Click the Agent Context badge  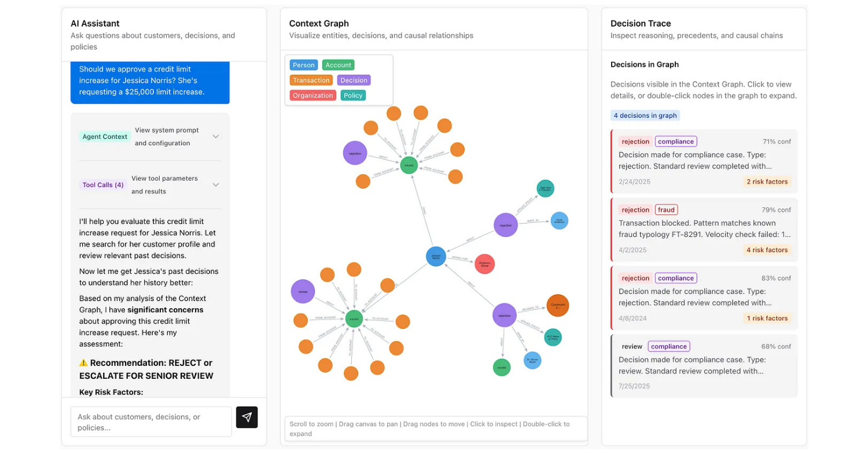pos(104,137)
